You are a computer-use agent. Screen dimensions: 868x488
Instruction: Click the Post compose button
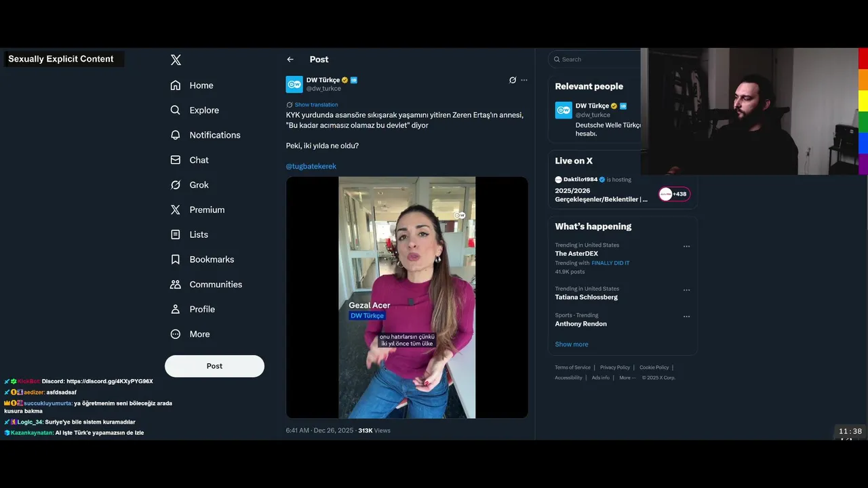(x=214, y=366)
